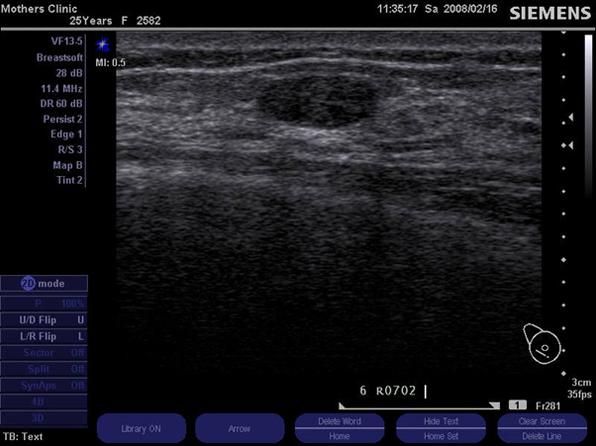Select the Tint 2 parameter
The height and width of the screenshot is (446, 596).
[69, 180]
